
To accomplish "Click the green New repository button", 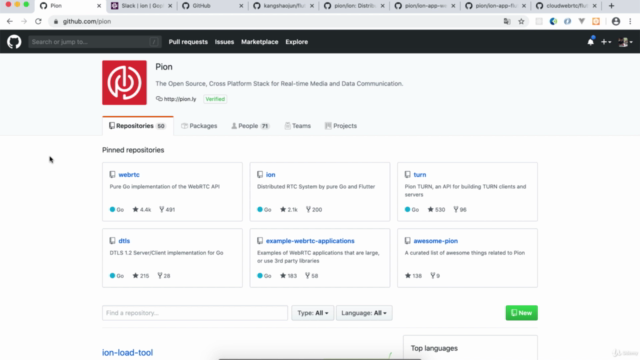I will click(522, 313).
